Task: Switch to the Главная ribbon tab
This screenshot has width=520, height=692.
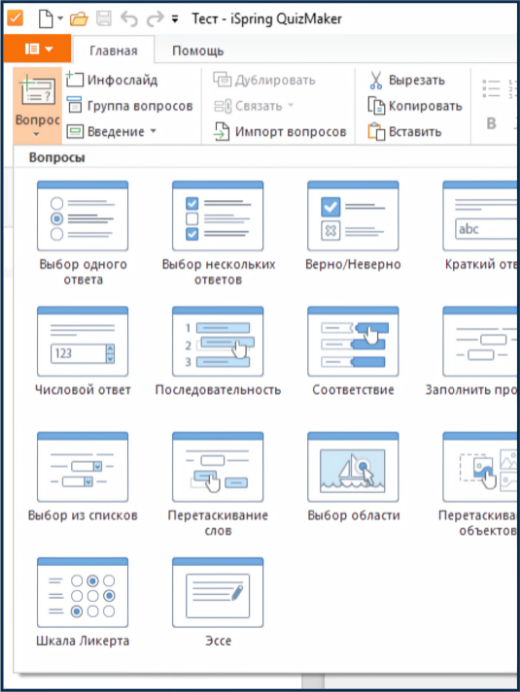Action: click(113, 51)
